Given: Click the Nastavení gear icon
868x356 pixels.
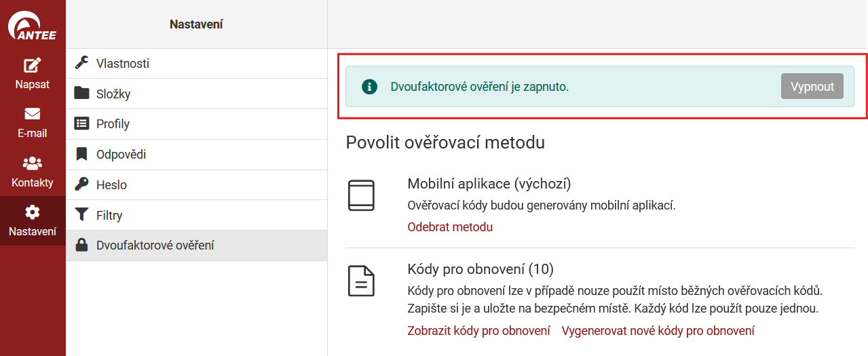Looking at the screenshot, I should pyautogui.click(x=33, y=212).
